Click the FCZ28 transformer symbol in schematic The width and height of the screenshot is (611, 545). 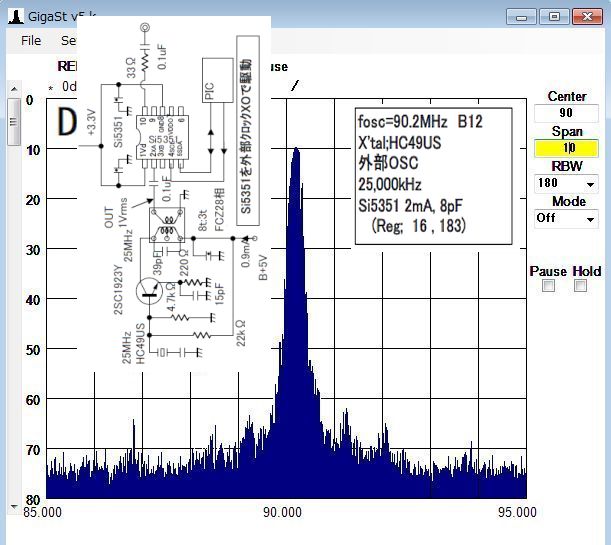[167, 225]
